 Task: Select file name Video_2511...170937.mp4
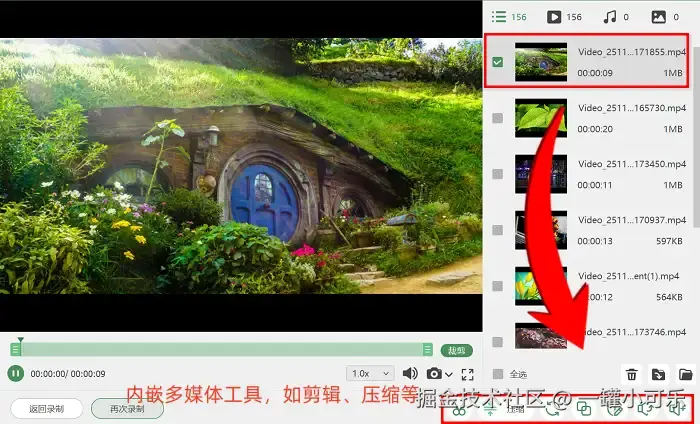(632, 220)
